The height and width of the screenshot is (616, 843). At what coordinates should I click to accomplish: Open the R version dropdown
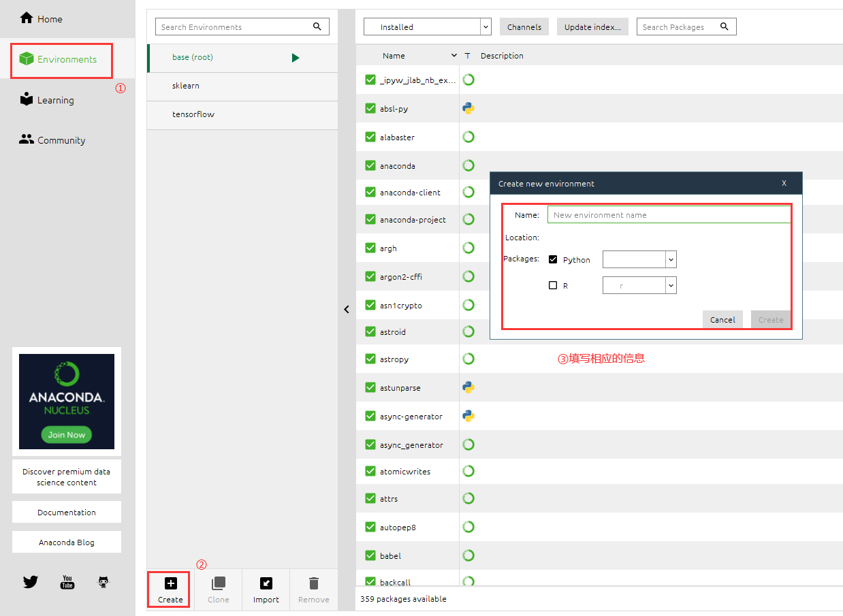coord(639,285)
